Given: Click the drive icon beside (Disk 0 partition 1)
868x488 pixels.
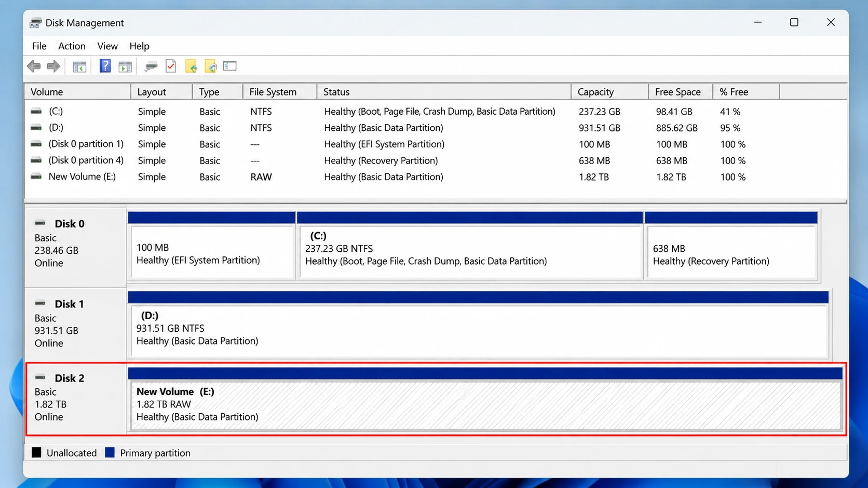Looking at the screenshot, I should [x=36, y=144].
